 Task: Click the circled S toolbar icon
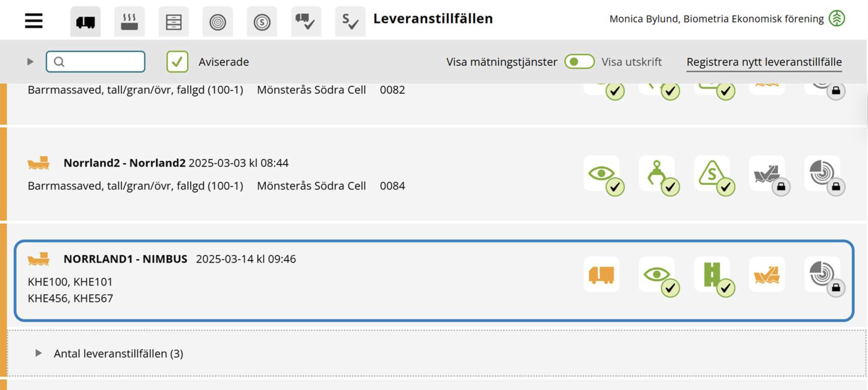pos(262,22)
